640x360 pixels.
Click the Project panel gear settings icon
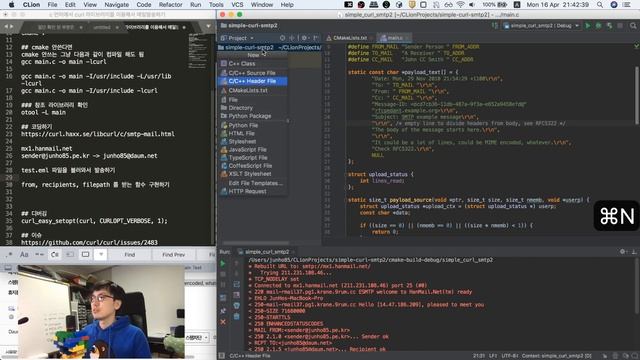pos(304,38)
